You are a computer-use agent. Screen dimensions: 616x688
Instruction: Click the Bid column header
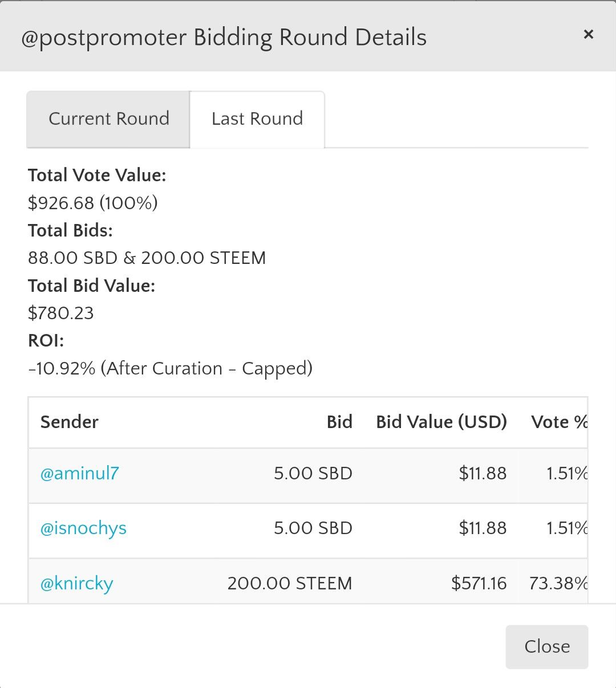pos(339,422)
